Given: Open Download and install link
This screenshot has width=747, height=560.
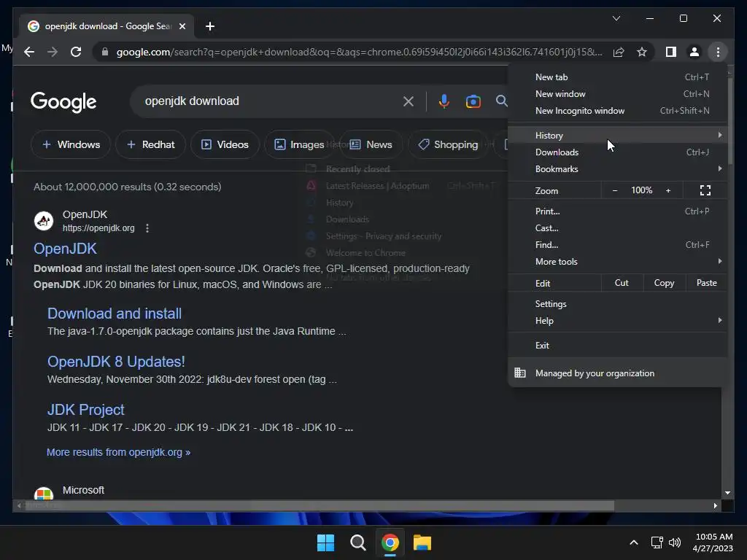Looking at the screenshot, I should [115, 314].
